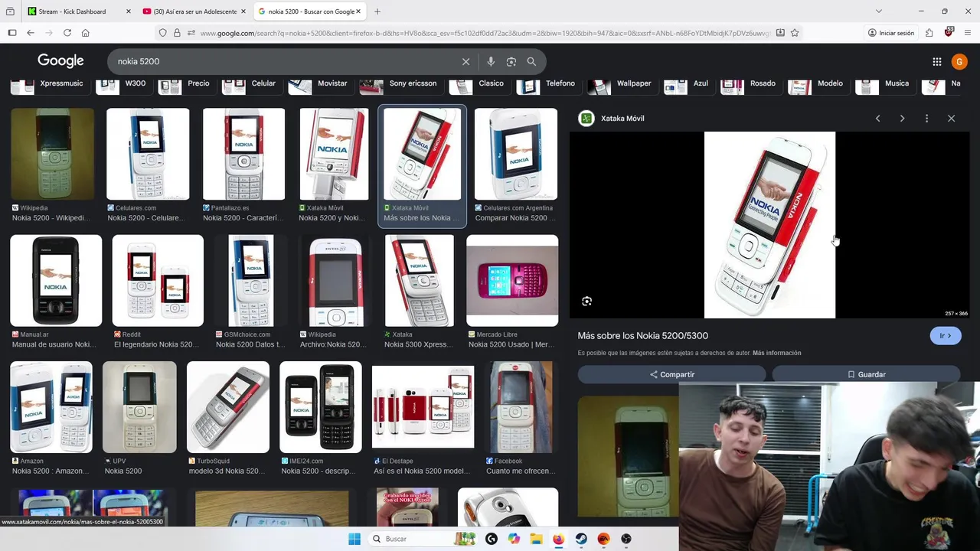This screenshot has height=551, width=980.
Task: Open Firefox application menu
Action: coord(968,33)
